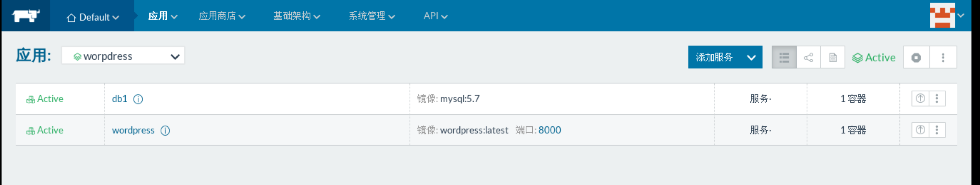
Task: Click the info icon next to db1
Action: (x=138, y=99)
